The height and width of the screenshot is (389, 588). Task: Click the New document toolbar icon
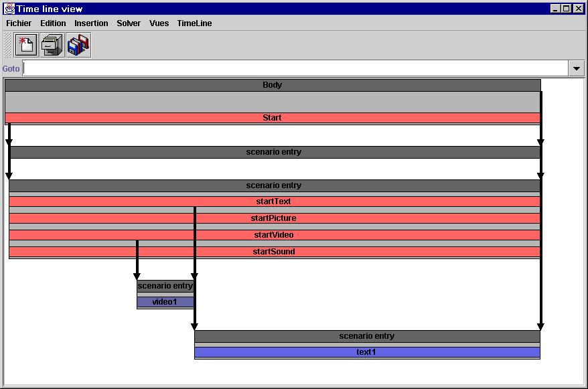pyautogui.click(x=26, y=45)
